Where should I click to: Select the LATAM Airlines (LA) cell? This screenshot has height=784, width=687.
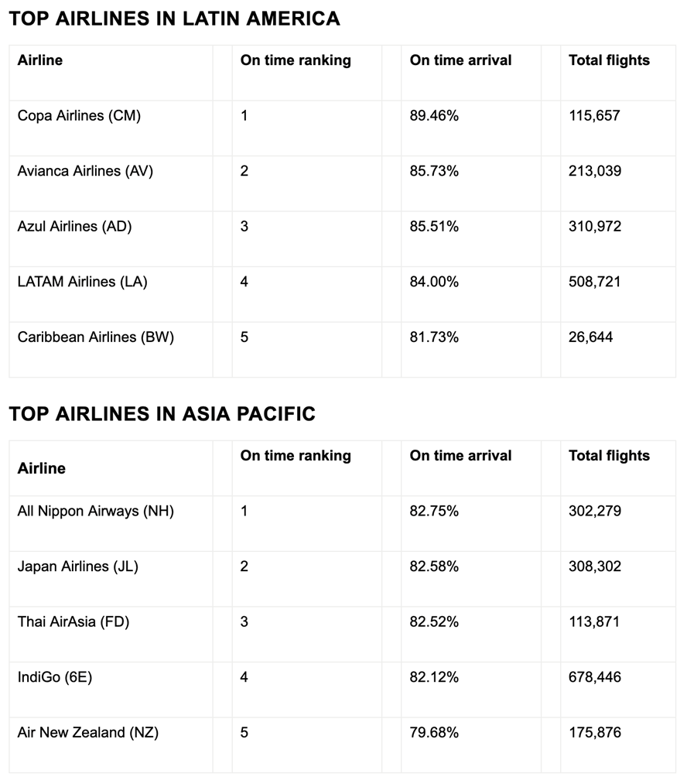point(82,282)
